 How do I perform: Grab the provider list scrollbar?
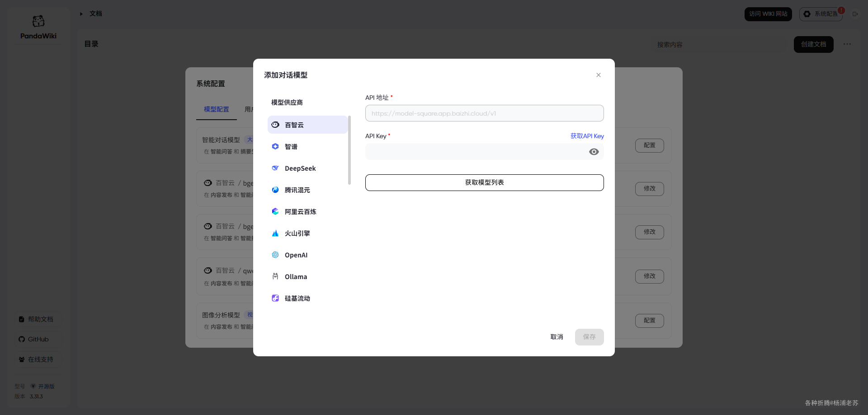click(349, 150)
